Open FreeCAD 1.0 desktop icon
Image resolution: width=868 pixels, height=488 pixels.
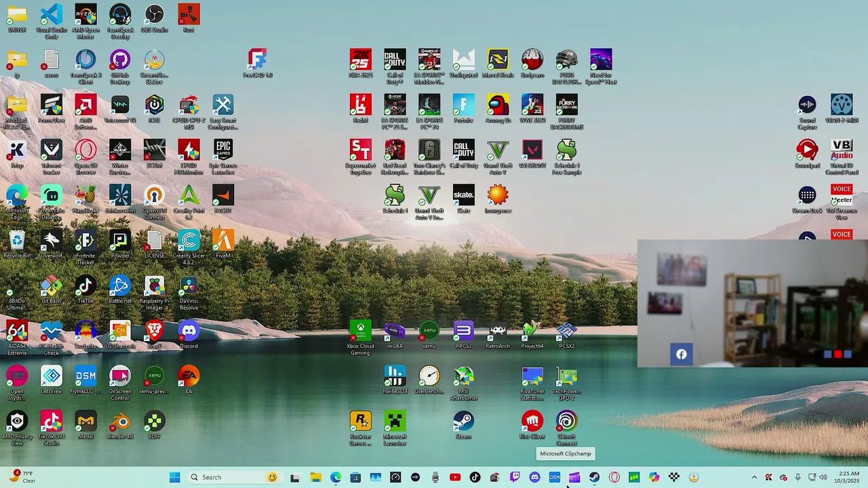point(257,64)
